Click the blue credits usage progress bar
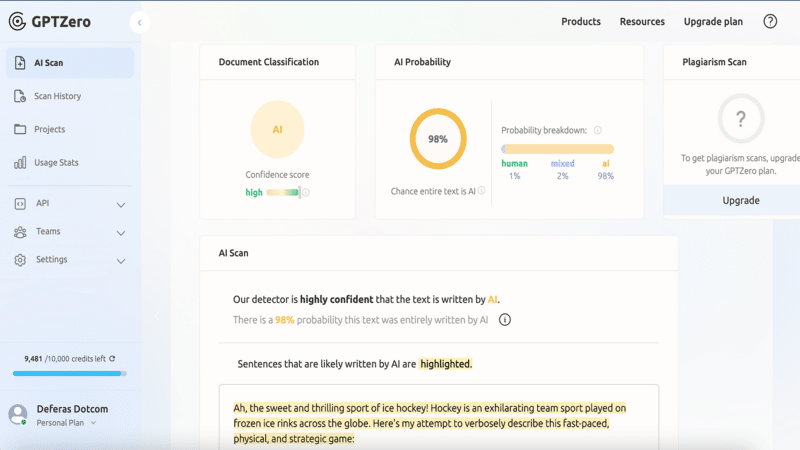 70,373
